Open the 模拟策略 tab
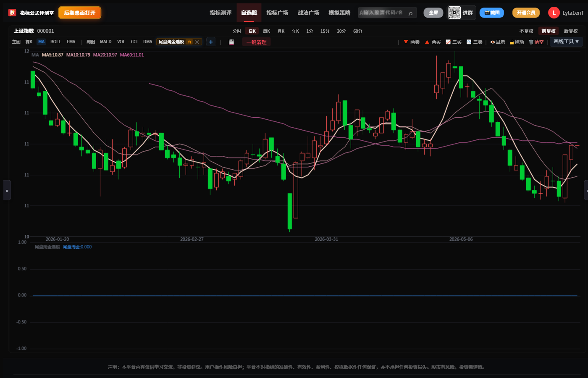This screenshot has width=588, height=378. coord(339,13)
